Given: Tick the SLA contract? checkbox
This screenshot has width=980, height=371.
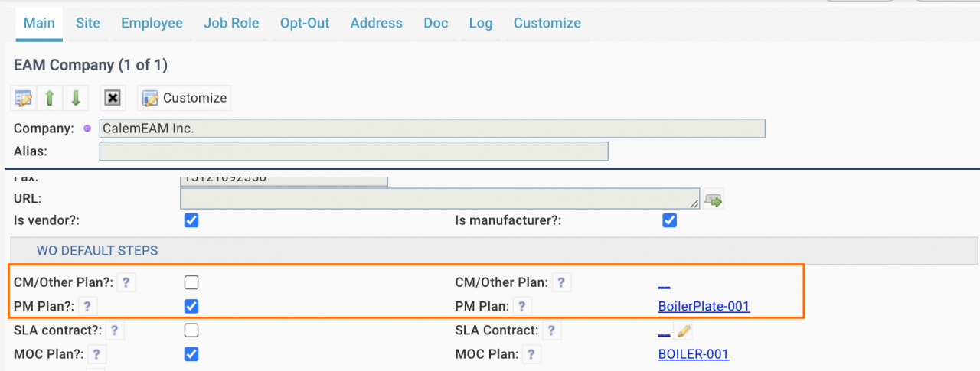Looking at the screenshot, I should tap(191, 330).
